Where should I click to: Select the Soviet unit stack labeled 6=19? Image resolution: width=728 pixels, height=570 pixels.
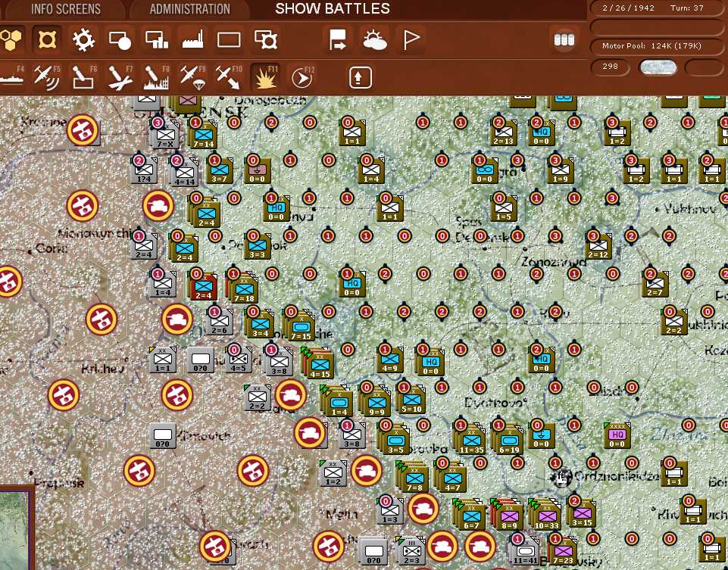[x=509, y=439]
